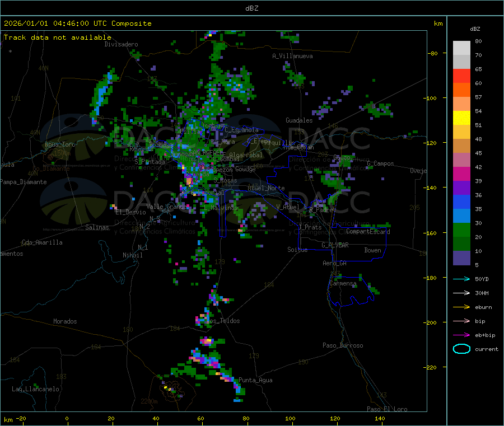Click the 'Track data not available' message
Image resolution: width=504 pixels, height=426 pixels.
[58, 38]
